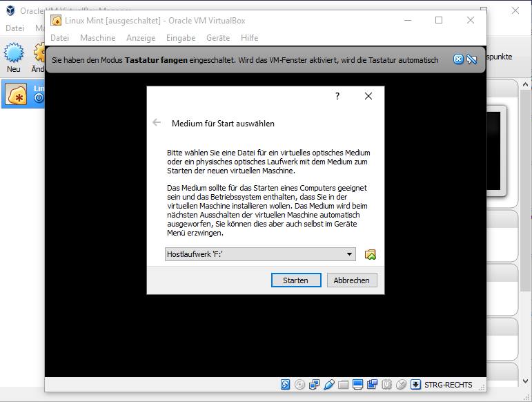Click VM preview thumbnail in Manager
Screen dimensions: 532x402
point(496,151)
